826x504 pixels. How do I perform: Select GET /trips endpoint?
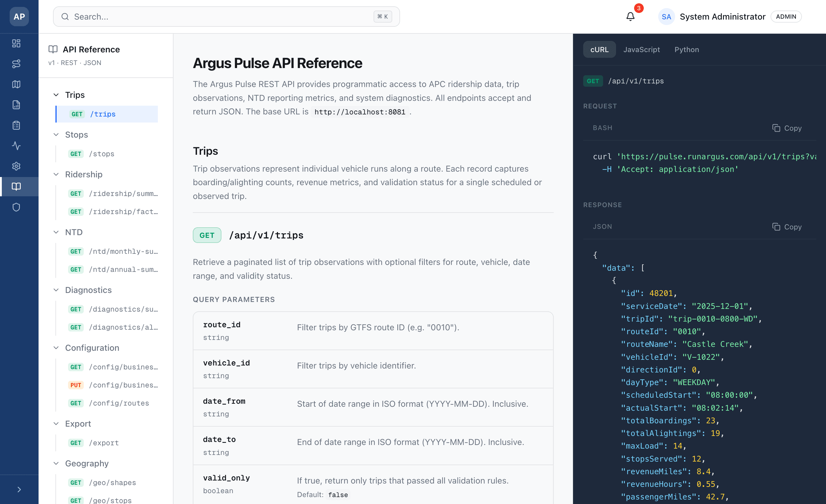107,114
